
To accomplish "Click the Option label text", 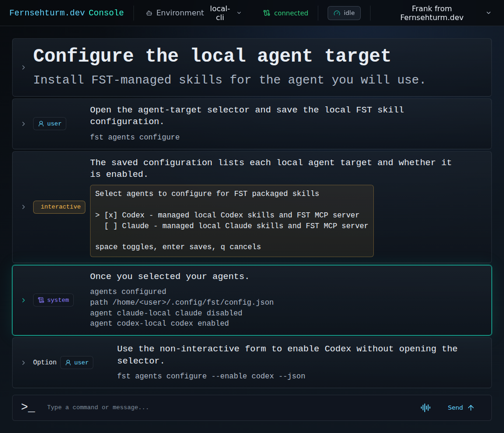I will tap(45, 363).
